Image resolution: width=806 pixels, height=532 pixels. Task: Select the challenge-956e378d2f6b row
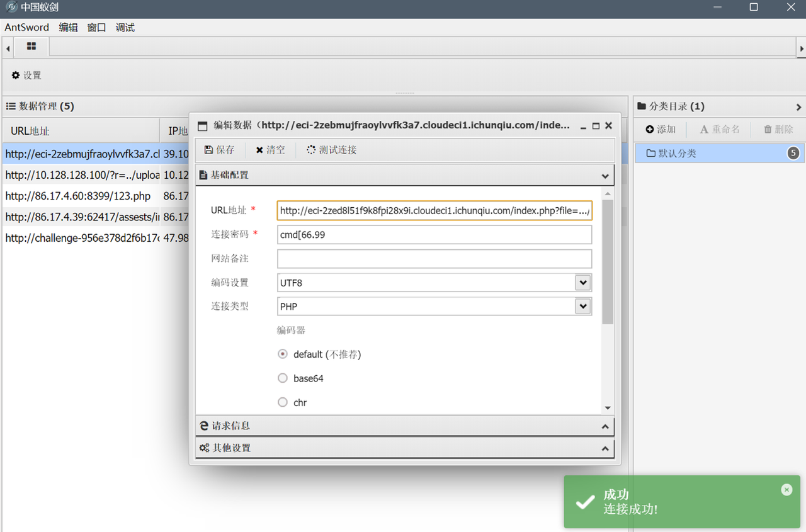[96, 237]
